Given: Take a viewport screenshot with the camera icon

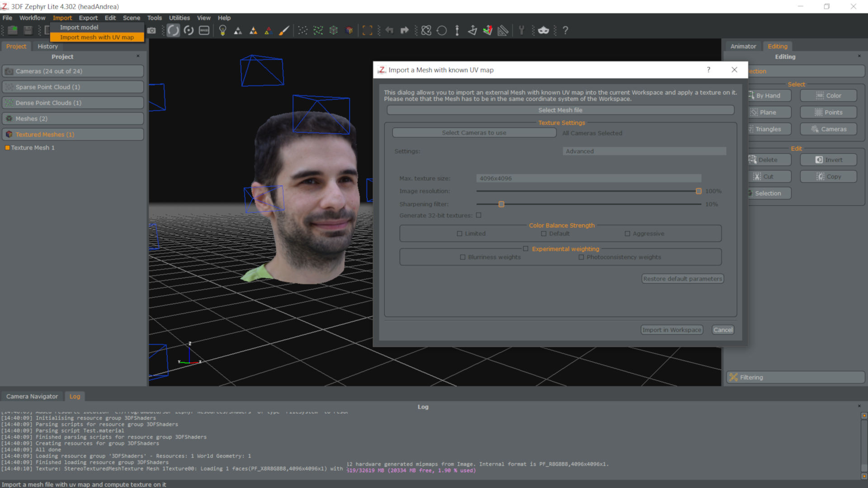Looking at the screenshot, I should 152,30.
